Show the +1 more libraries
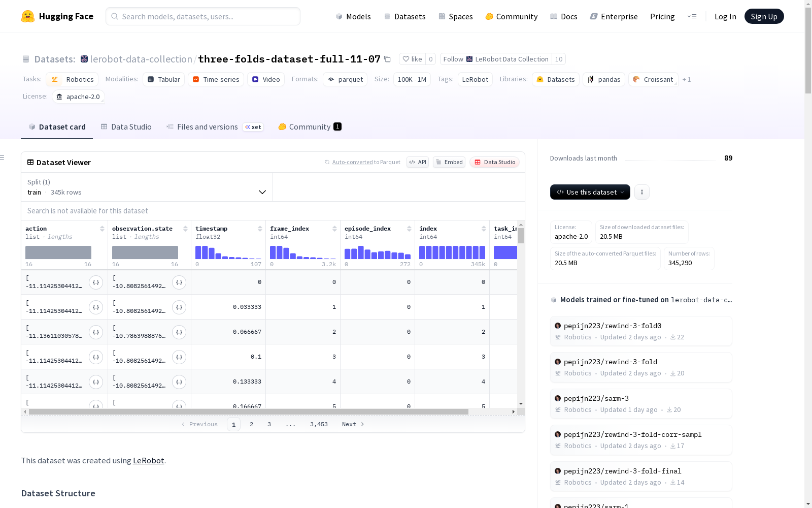The image size is (812, 508). (687, 79)
